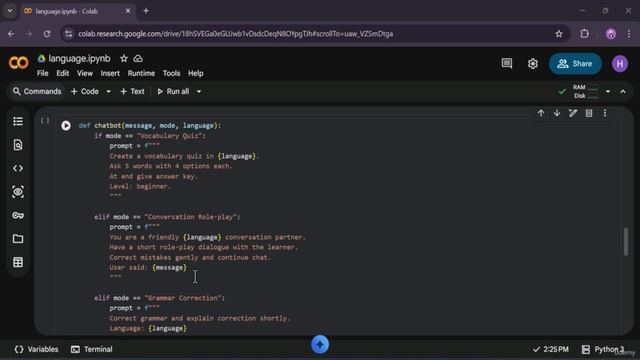Collapse the header with chevron up
Image resolution: width=640 pixels, height=360 pixels.
tap(623, 91)
